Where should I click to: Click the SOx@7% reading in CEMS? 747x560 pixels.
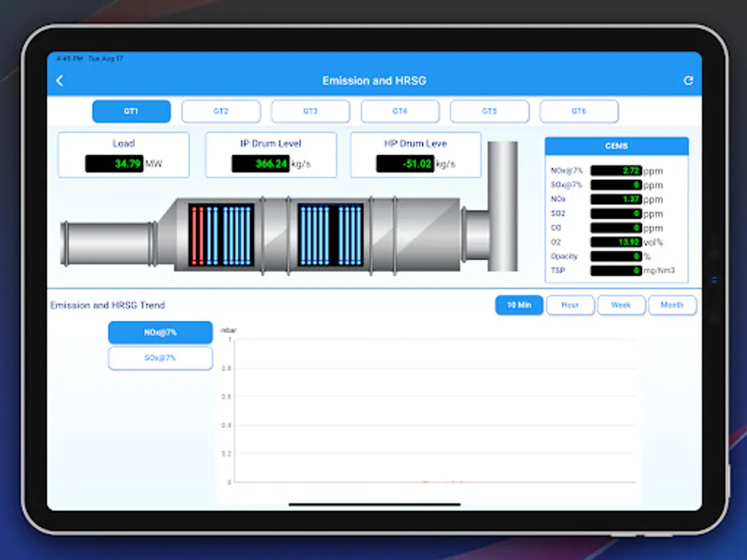tap(616, 185)
